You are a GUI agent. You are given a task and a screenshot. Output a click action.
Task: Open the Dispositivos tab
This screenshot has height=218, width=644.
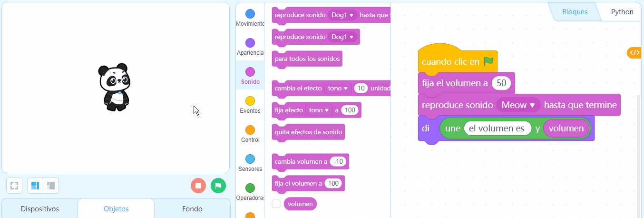(40, 208)
